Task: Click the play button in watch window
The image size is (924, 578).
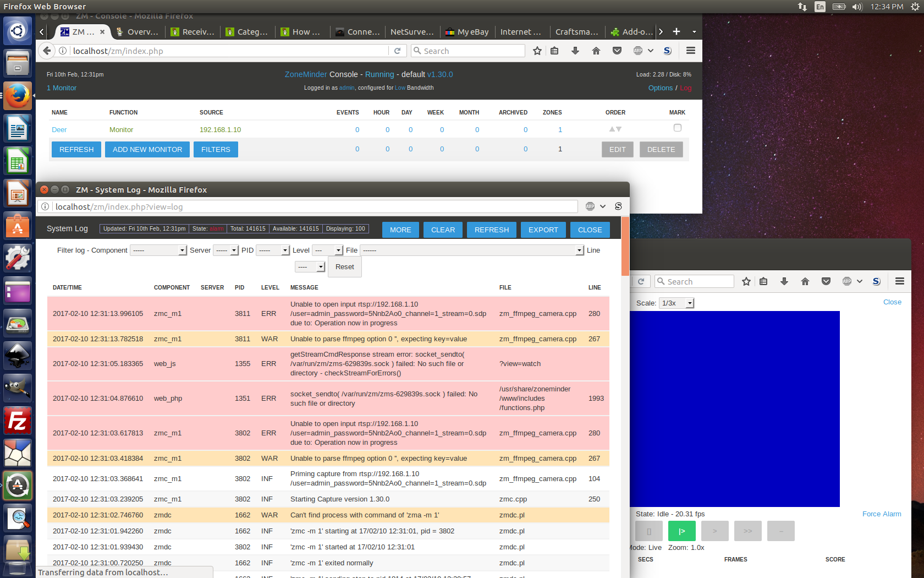Action: (x=682, y=531)
